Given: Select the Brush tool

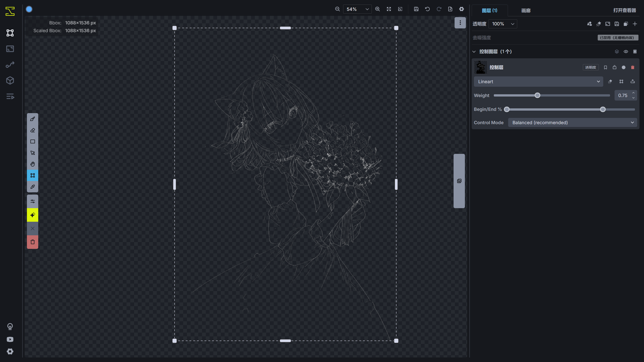Looking at the screenshot, I should click(x=32, y=119).
